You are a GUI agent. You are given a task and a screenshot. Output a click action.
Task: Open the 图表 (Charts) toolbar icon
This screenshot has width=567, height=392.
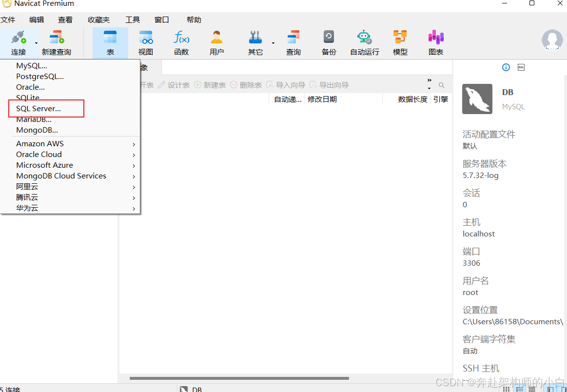pyautogui.click(x=436, y=43)
